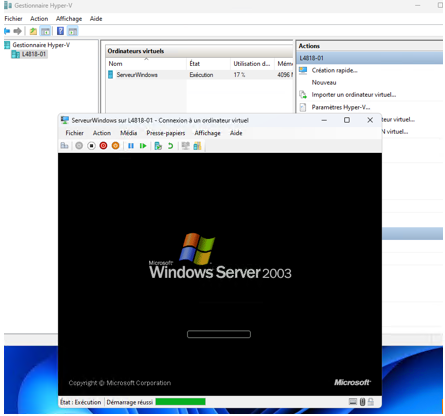Click the greyed enhanced session icon
Image resolution: width=445 pixels, height=416 pixels.
[x=185, y=146]
